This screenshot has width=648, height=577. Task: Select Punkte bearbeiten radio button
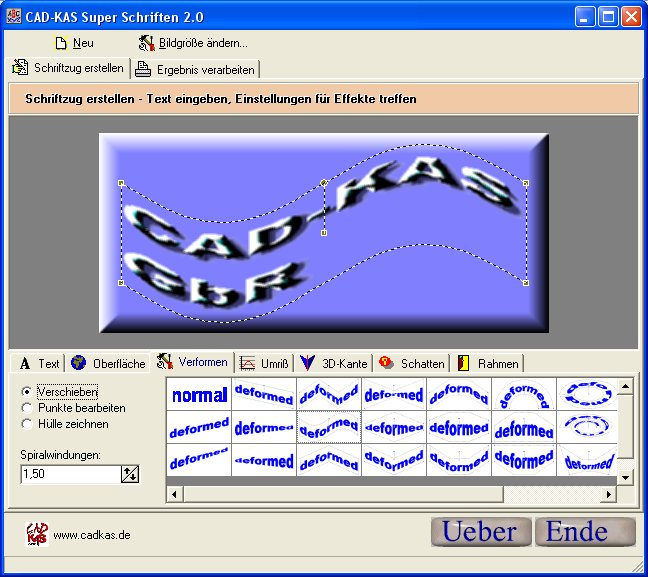tap(27, 408)
